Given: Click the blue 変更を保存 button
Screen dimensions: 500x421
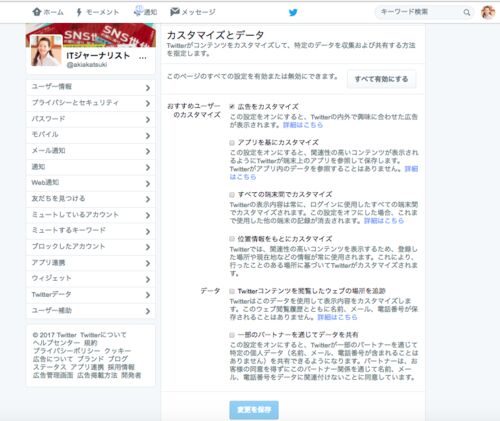Looking at the screenshot, I should 254,410.
